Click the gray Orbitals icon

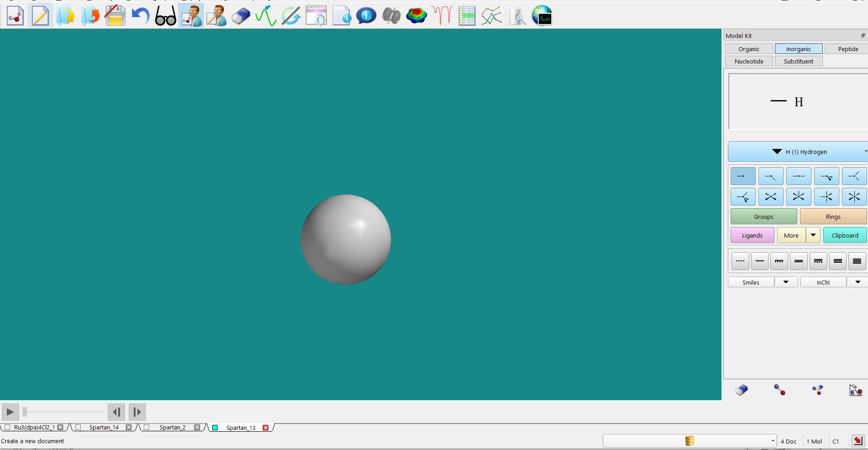[x=392, y=16]
